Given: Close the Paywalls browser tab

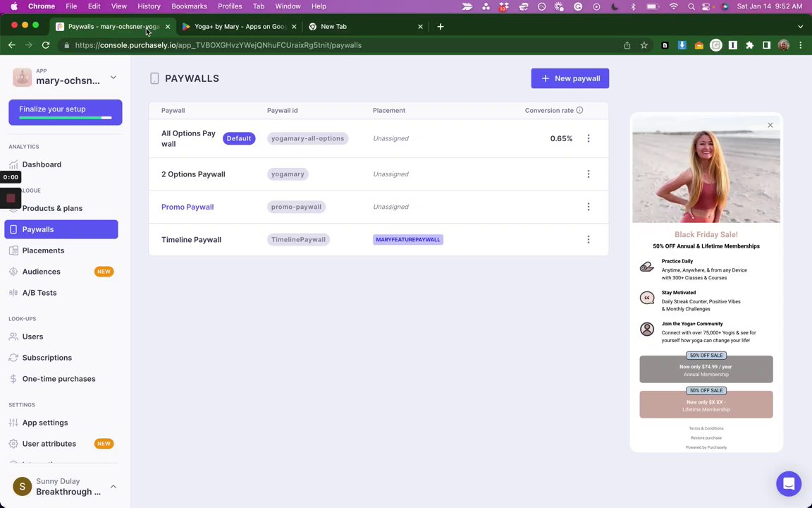Looking at the screenshot, I should 167,26.
